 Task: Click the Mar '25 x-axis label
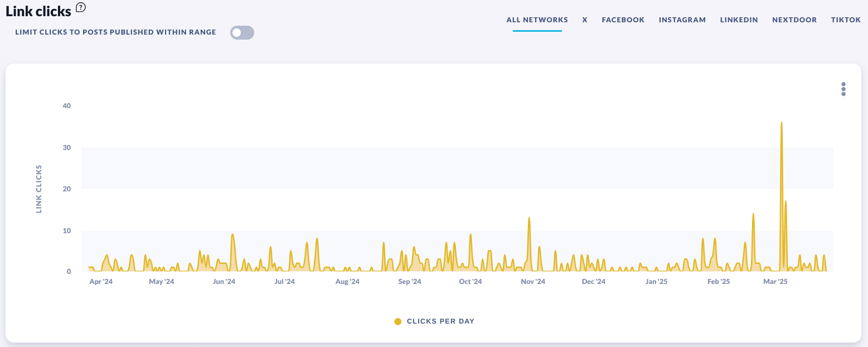[x=775, y=282]
